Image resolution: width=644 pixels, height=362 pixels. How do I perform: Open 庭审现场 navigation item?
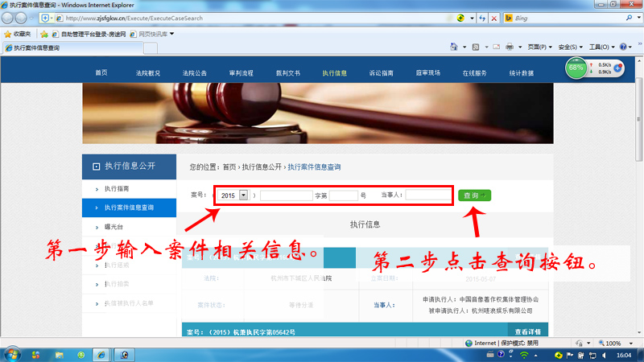point(428,72)
